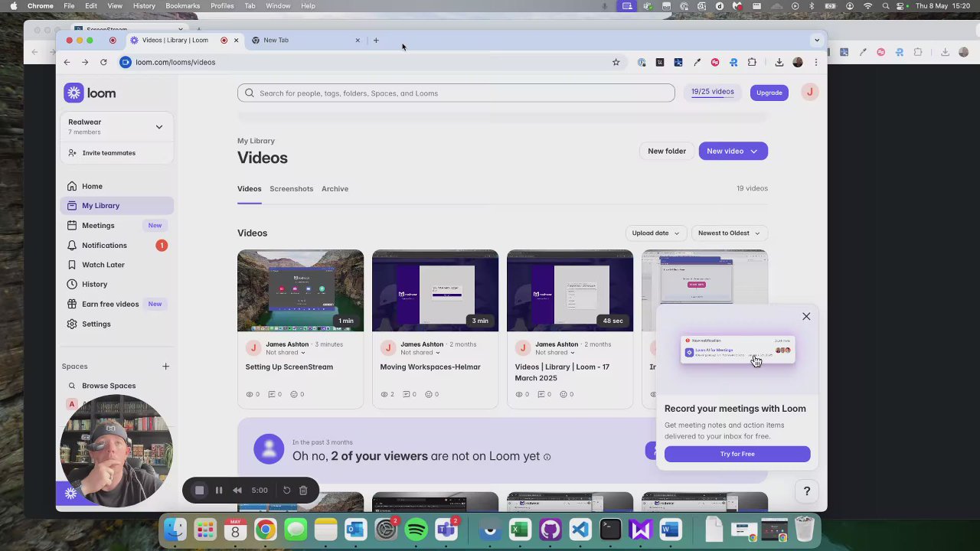Expand Not shared on Videos Library 17 March
The width and height of the screenshot is (980, 551).
point(555,353)
